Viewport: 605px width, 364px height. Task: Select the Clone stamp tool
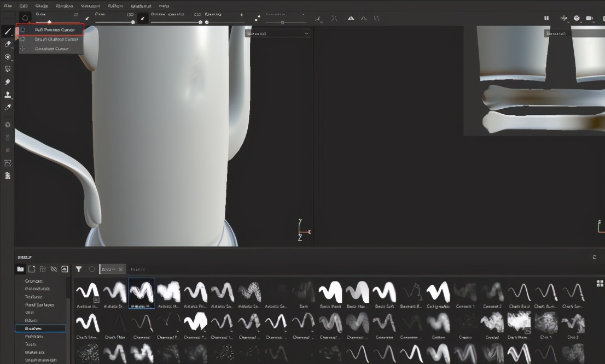coord(7,95)
